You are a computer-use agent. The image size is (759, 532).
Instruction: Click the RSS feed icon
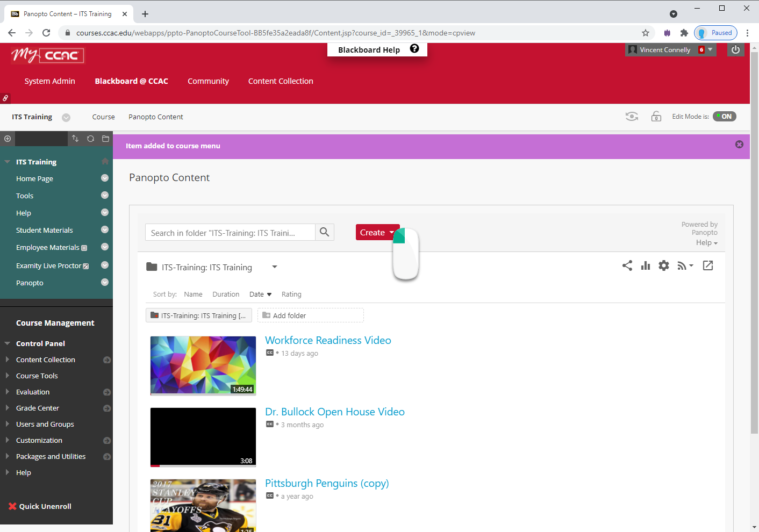[682, 265]
